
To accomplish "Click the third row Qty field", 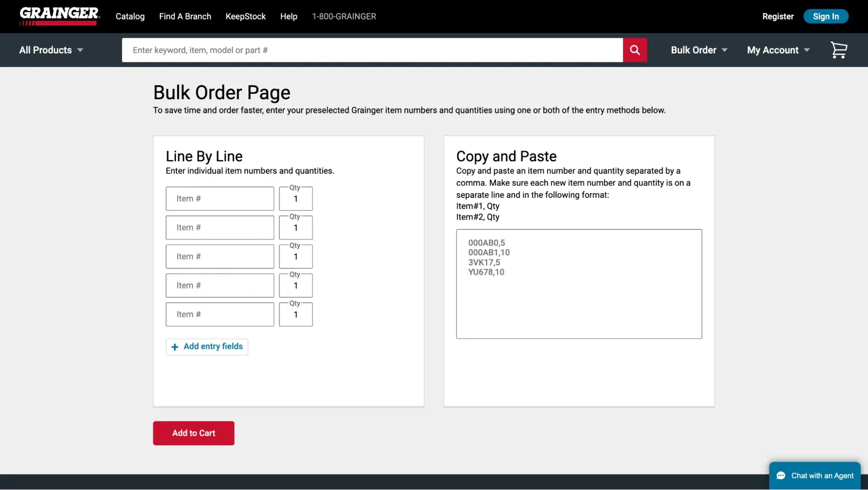I will (x=296, y=257).
